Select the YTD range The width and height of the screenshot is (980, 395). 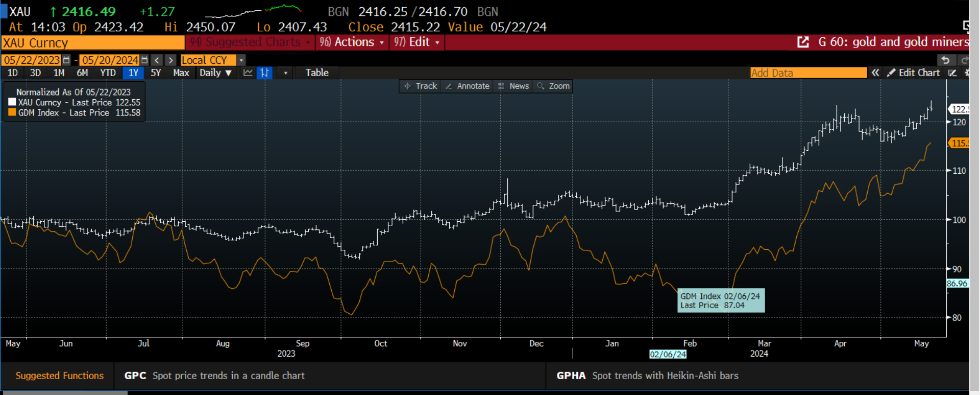coord(108,73)
